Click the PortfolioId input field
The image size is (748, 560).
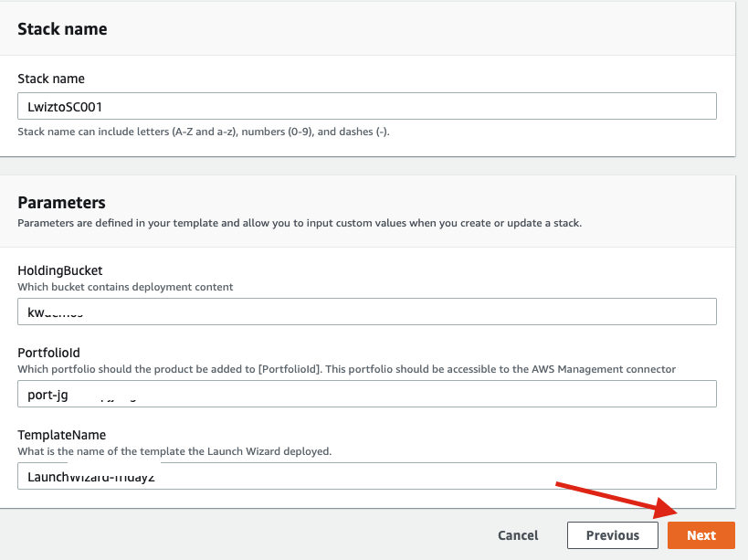[x=365, y=393]
